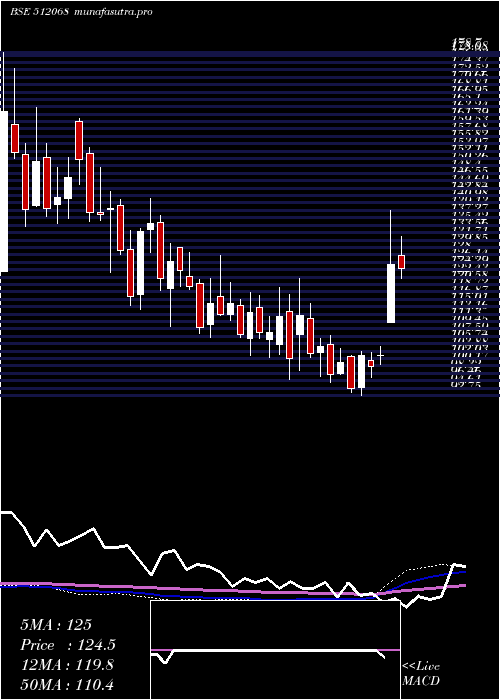The image size is (500, 700).
Task: Click the <<Live MACD label
Action: coord(421,673)
